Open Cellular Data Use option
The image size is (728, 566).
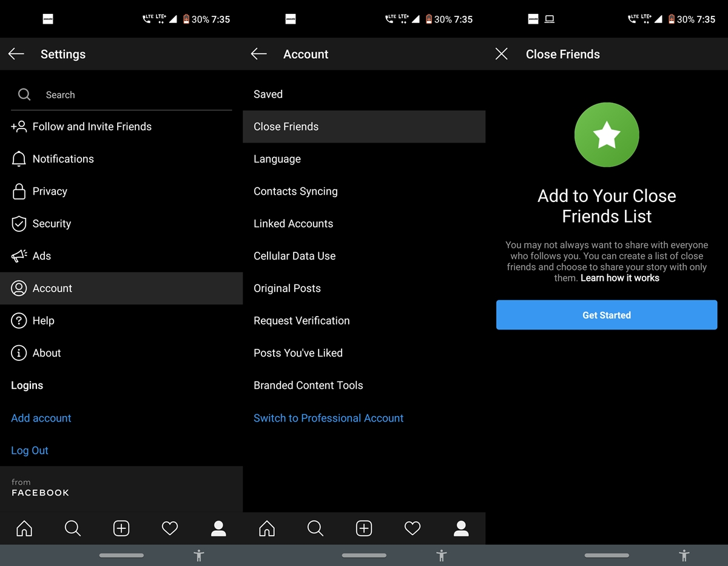coord(364,256)
